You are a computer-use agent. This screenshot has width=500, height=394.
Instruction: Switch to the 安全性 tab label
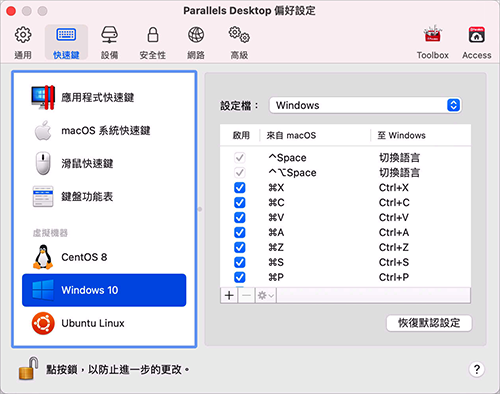[153, 55]
